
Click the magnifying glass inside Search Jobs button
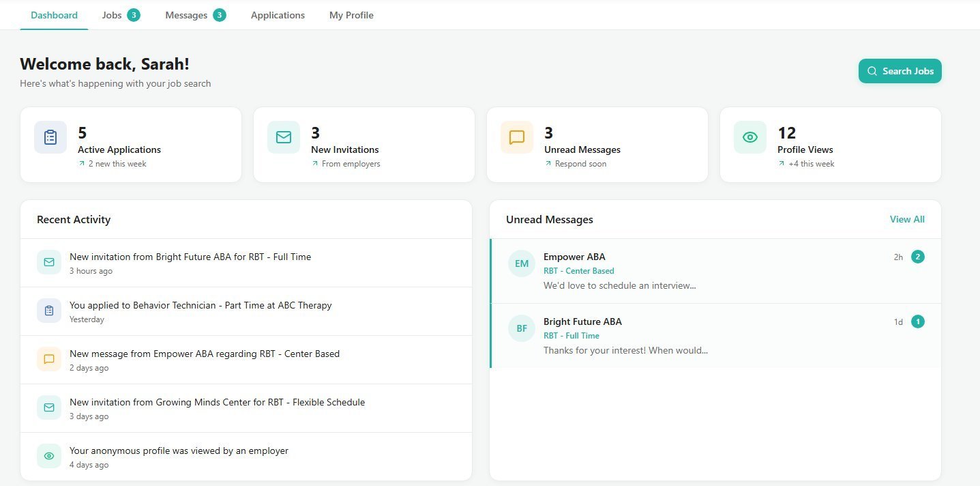pyautogui.click(x=872, y=71)
